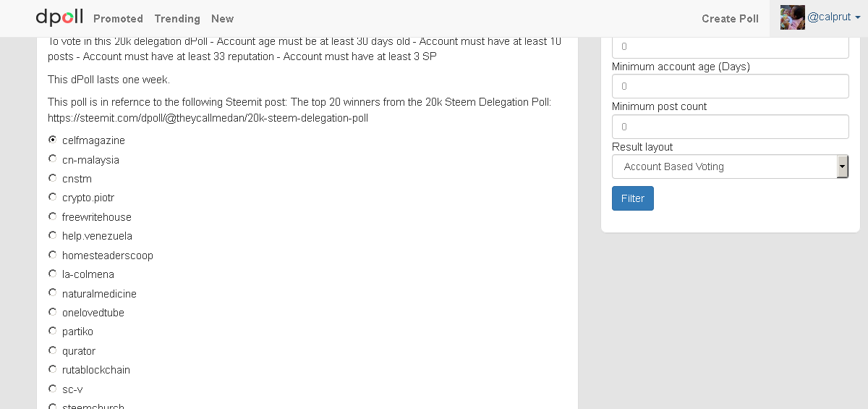Choose the partiko radio option
Screen dimensions: 868x409
point(53,331)
